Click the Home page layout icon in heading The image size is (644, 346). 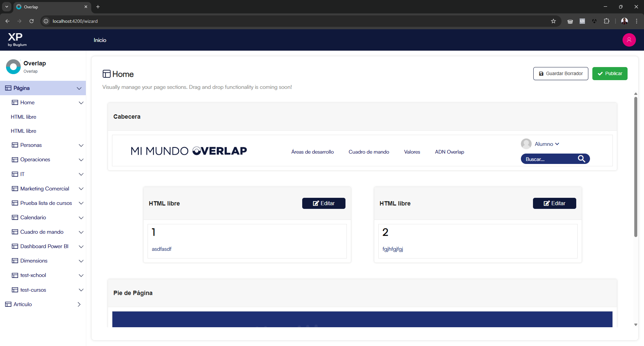pyautogui.click(x=107, y=74)
